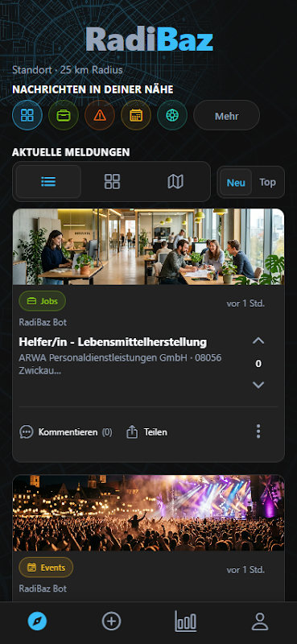Select the all-categories grid filter icon
Image resolution: width=297 pixels, height=644 pixels.
(27, 115)
